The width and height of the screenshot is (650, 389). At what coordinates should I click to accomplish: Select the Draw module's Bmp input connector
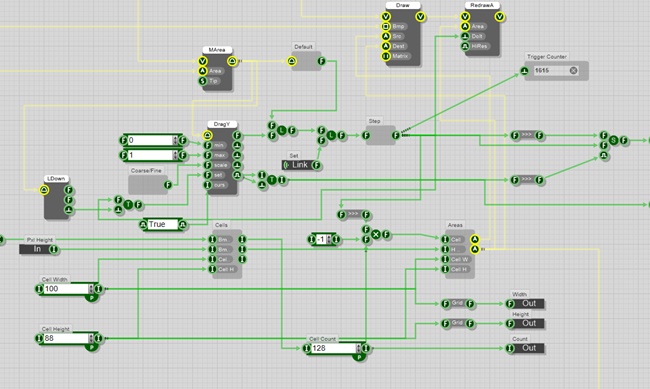[x=386, y=27]
